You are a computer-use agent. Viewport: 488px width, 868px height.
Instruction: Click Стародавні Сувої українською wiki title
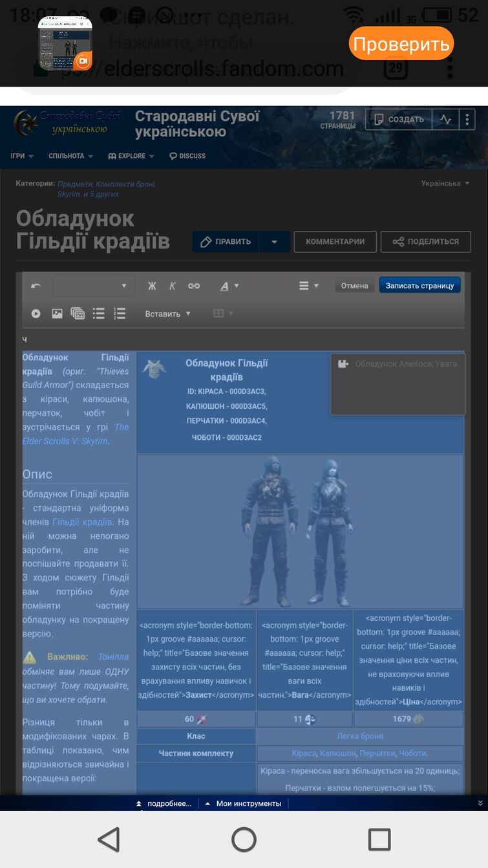tap(197, 124)
